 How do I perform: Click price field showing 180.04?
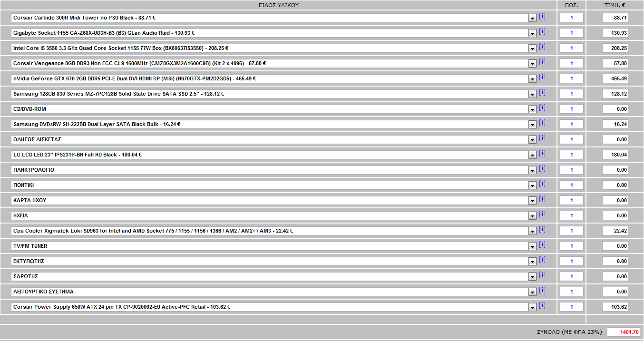615,155
